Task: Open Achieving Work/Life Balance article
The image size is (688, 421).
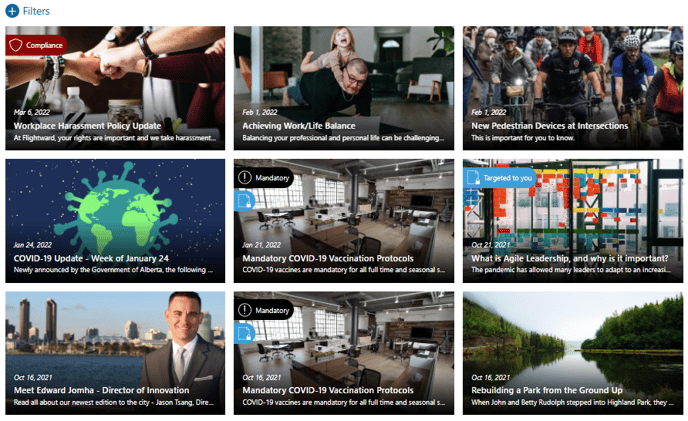Action: 299,126
